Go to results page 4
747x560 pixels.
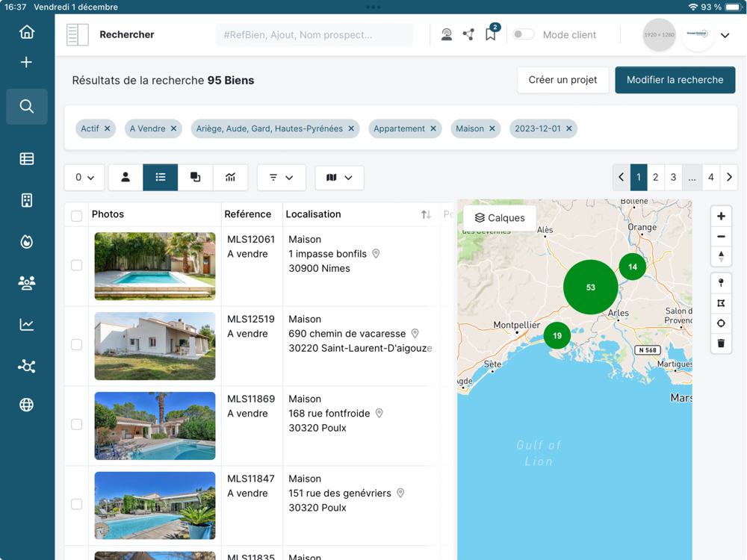[x=711, y=177]
